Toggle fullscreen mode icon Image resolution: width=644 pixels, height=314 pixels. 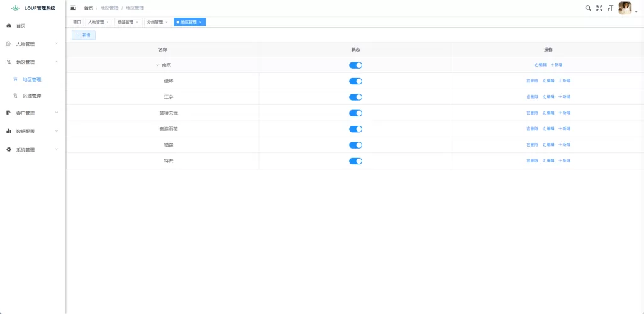(599, 8)
